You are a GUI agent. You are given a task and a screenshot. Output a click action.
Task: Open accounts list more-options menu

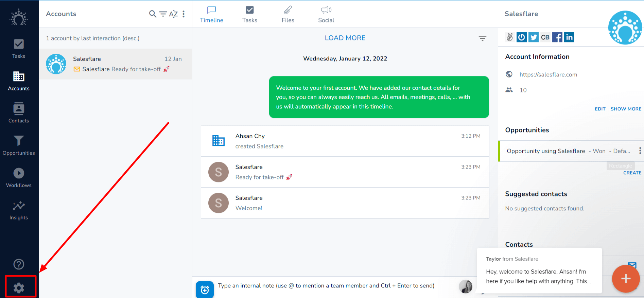(x=184, y=14)
